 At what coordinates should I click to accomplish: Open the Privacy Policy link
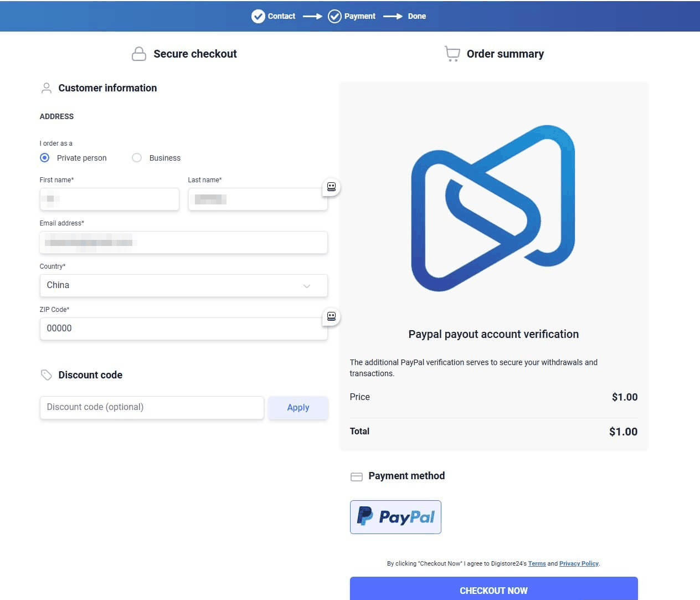pyautogui.click(x=579, y=563)
